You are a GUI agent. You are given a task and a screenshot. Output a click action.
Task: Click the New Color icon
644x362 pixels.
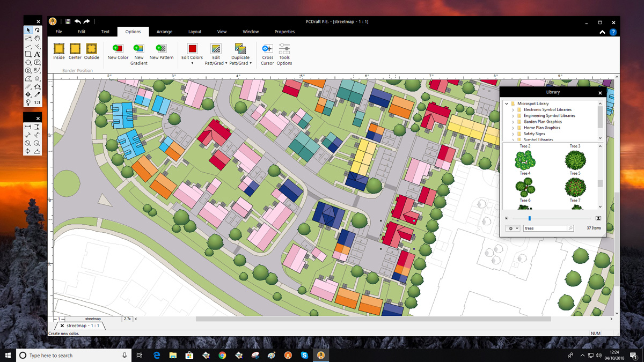pos(118,49)
